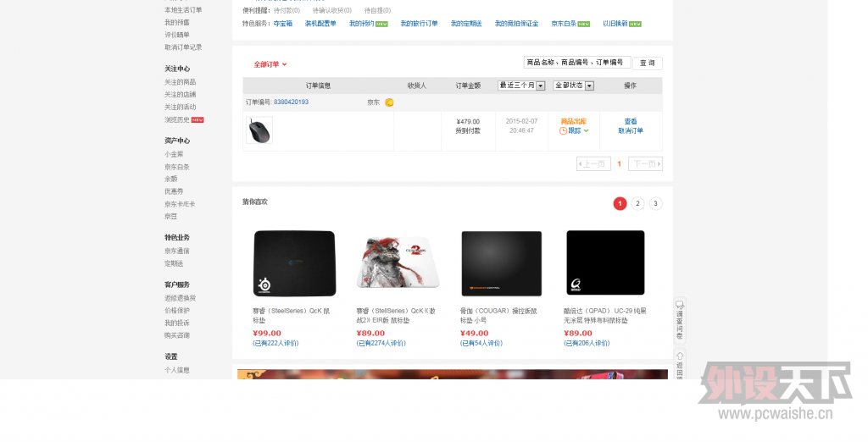Click 骨伽 COUGAR 操控版鼠标垫 title
Image resolution: width=868 pixels, height=442 pixels.
(498, 316)
